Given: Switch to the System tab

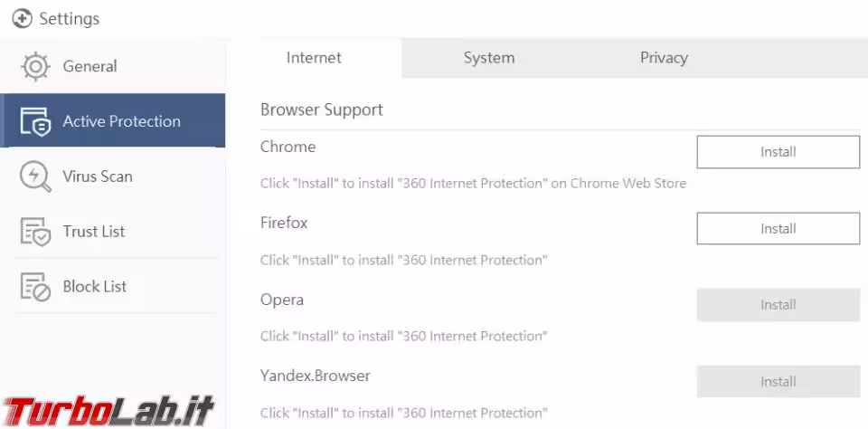Looking at the screenshot, I should (x=489, y=58).
